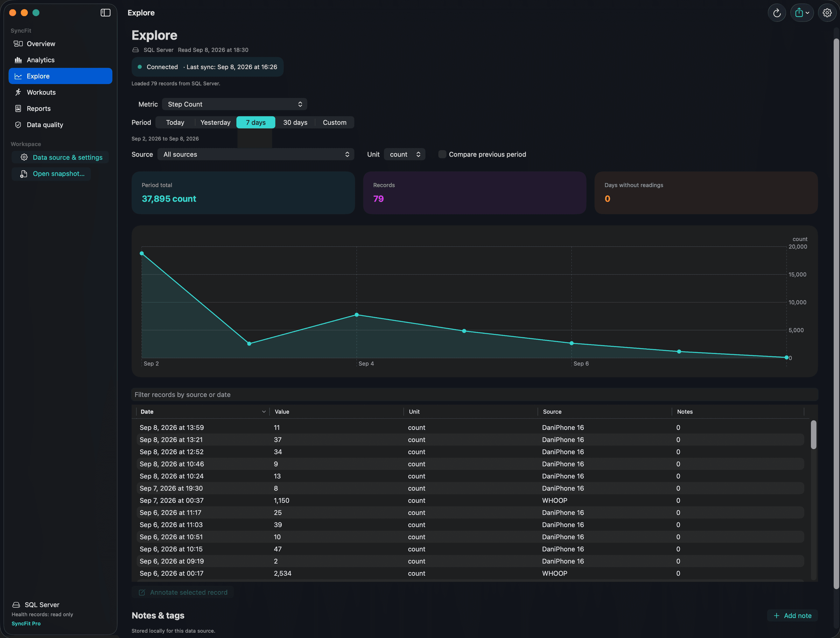This screenshot has height=638, width=840.
Task: Click the refresh icon in toolbar
Action: click(777, 13)
